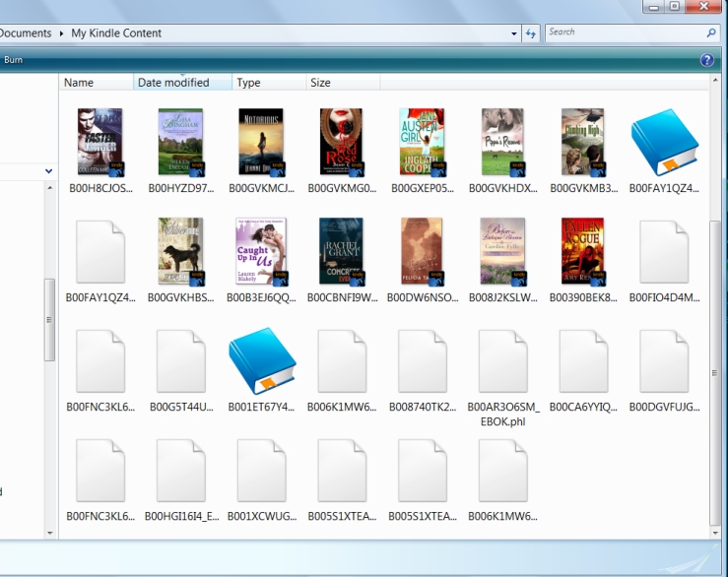Screen dimensions: 728x577
Task: Go to Documents in the breadcrumb
Action: pyautogui.click(x=26, y=33)
